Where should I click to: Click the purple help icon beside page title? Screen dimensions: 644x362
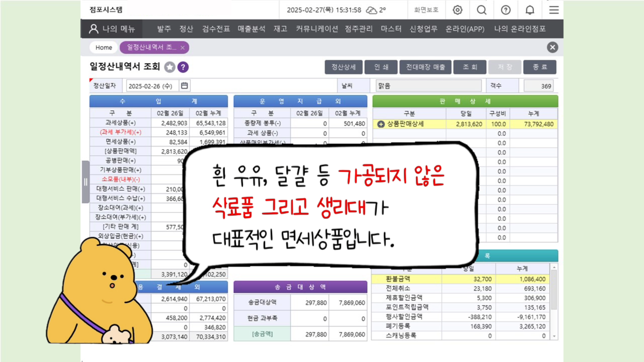click(183, 67)
